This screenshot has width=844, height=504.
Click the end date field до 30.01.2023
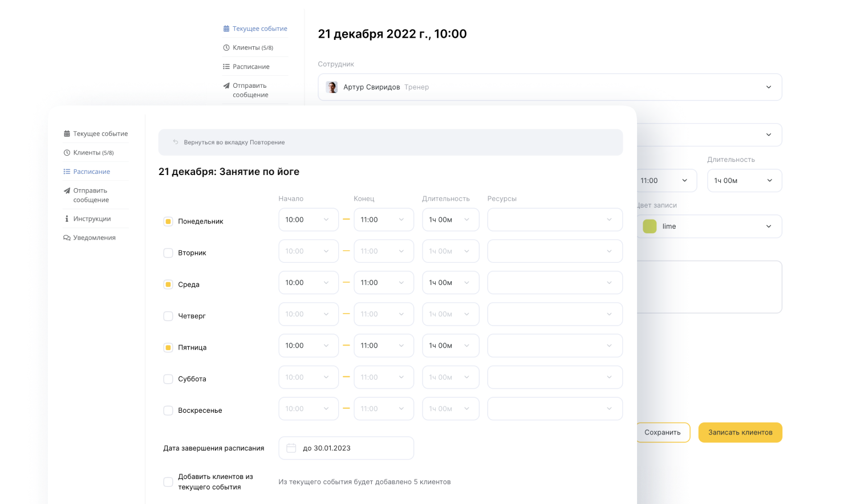(x=346, y=448)
